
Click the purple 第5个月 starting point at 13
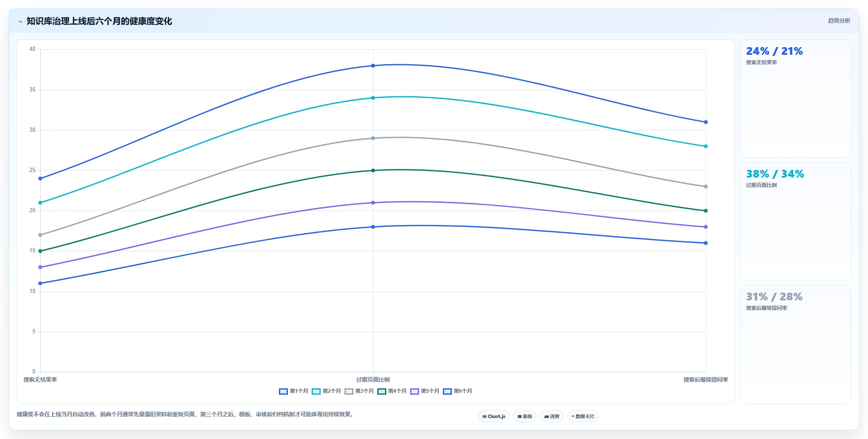pos(40,267)
